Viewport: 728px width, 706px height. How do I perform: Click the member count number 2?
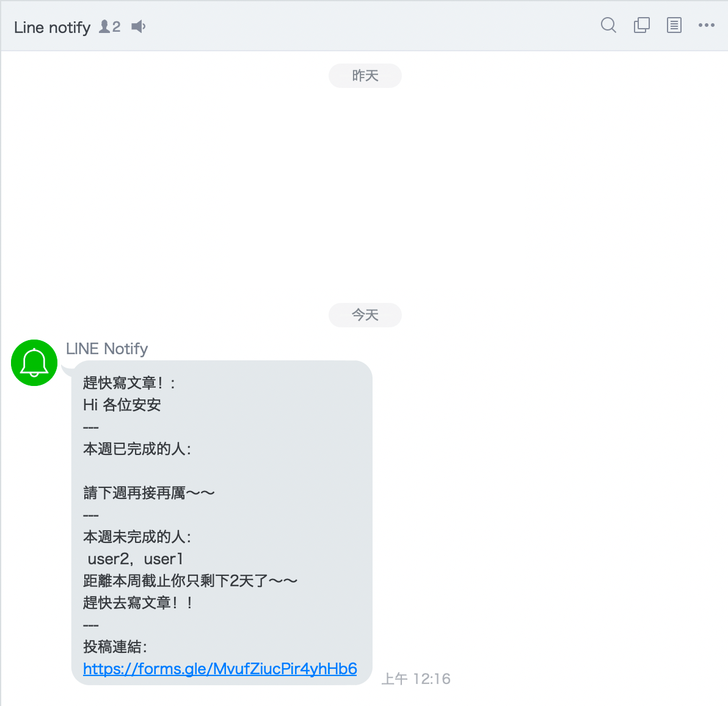[117, 26]
